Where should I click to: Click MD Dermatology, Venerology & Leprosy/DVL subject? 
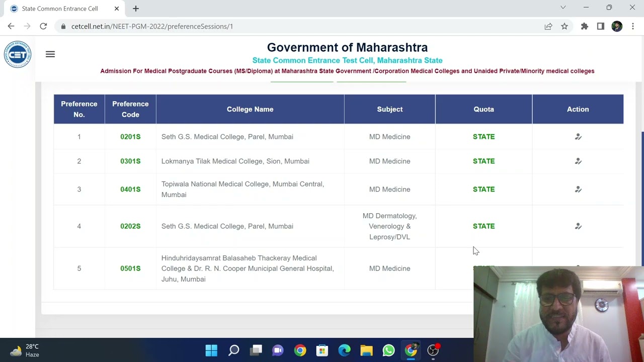(389, 226)
